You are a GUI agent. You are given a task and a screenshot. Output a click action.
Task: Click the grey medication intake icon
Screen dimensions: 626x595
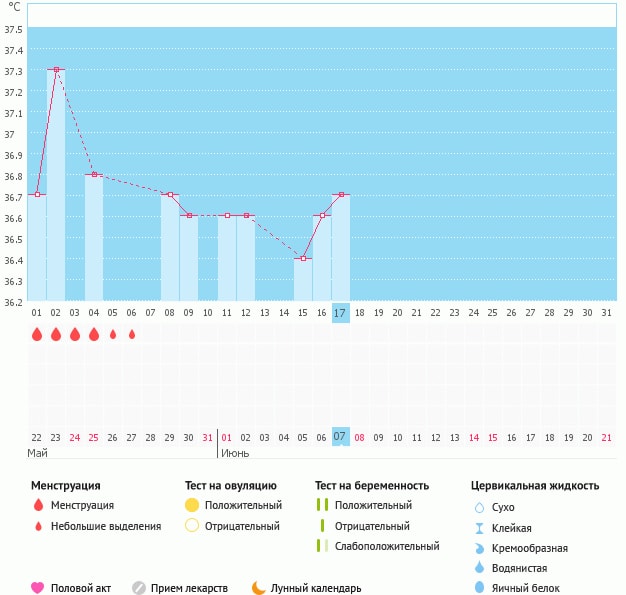coord(139,588)
